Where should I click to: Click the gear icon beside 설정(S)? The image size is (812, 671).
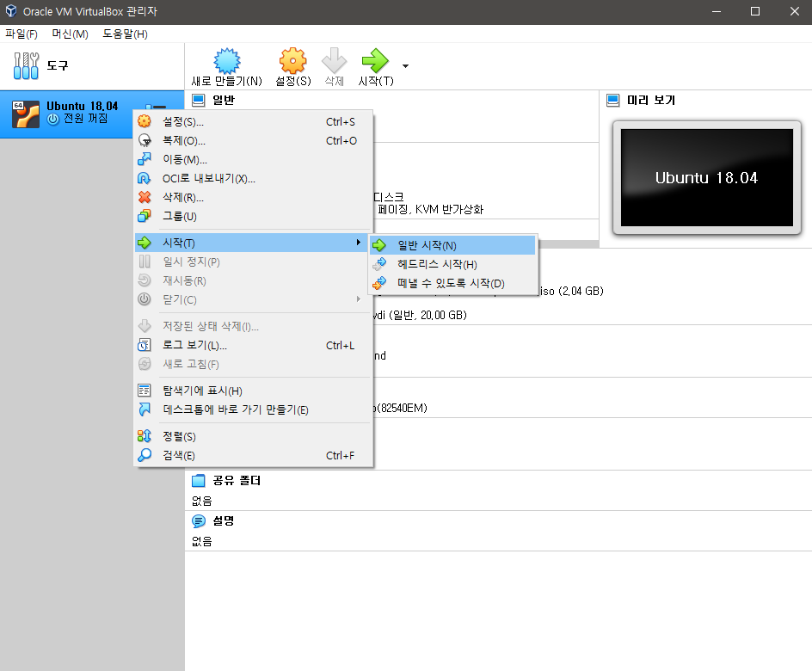point(145,121)
